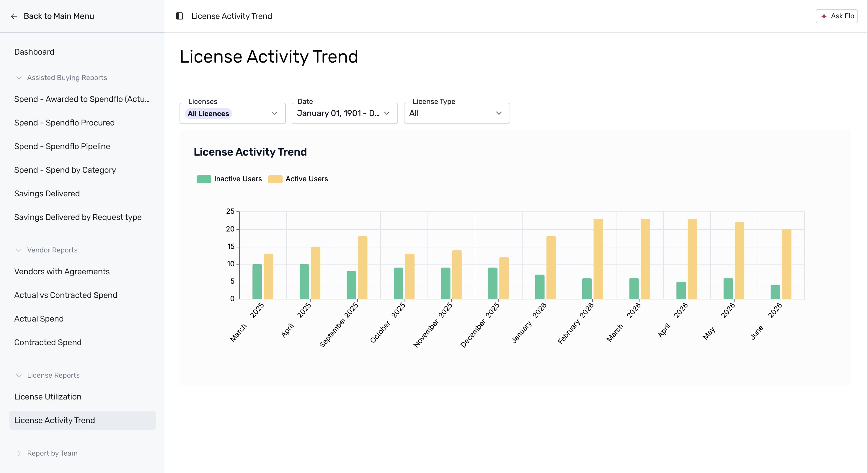
Task: Collapse the License Reports section
Action: point(19,375)
